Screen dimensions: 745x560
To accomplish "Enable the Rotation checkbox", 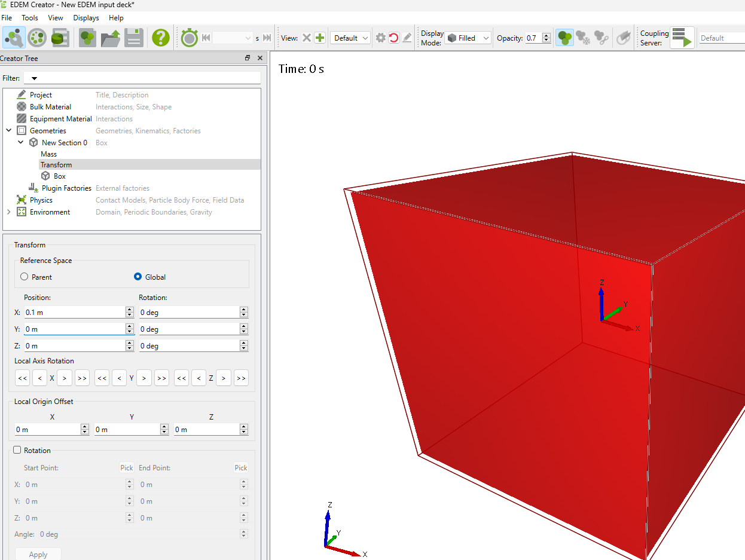I will click(x=17, y=450).
